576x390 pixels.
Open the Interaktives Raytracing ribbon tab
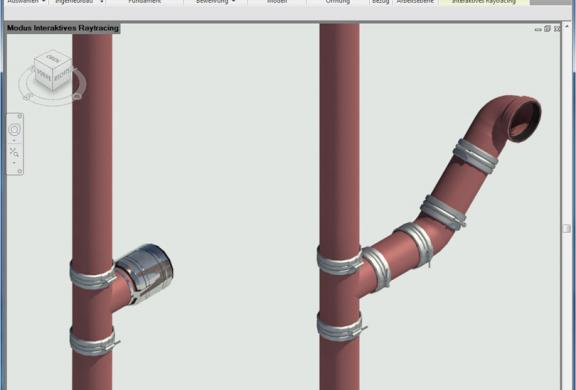(x=484, y=2)
